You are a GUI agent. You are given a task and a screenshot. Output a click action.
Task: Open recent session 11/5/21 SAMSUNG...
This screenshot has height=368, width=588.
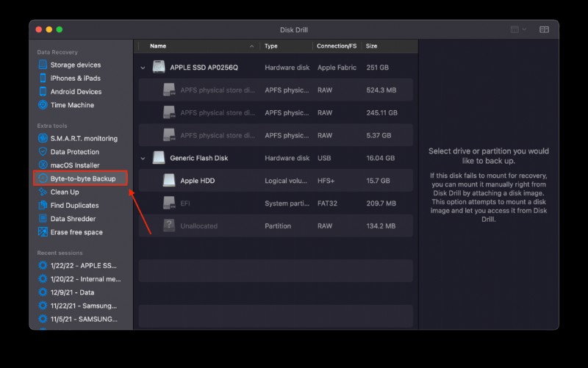tap(78, 320)
